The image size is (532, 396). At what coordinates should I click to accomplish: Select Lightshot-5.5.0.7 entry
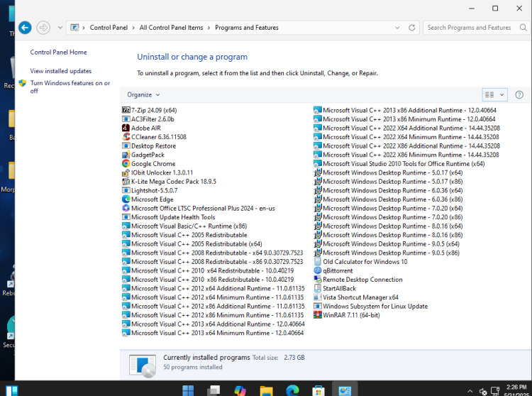pyautogui.click(x=150, y=190)
